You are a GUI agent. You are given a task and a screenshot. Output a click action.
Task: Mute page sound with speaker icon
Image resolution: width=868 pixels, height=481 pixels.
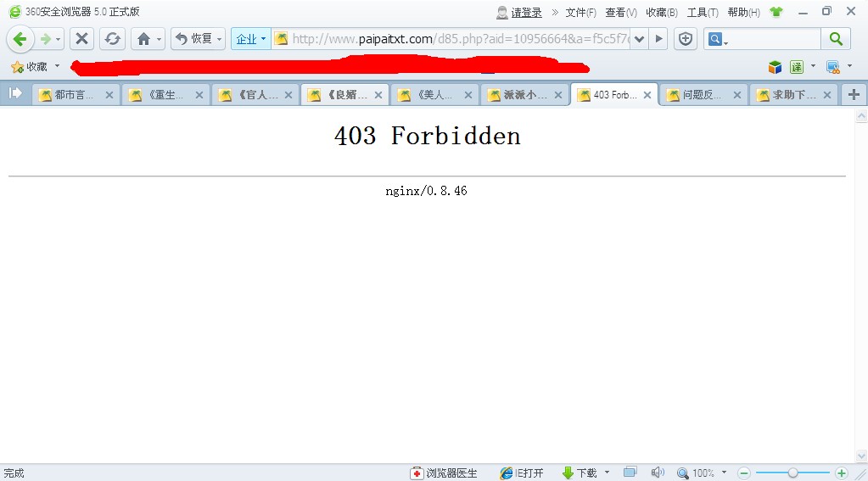tap(657, 473)
